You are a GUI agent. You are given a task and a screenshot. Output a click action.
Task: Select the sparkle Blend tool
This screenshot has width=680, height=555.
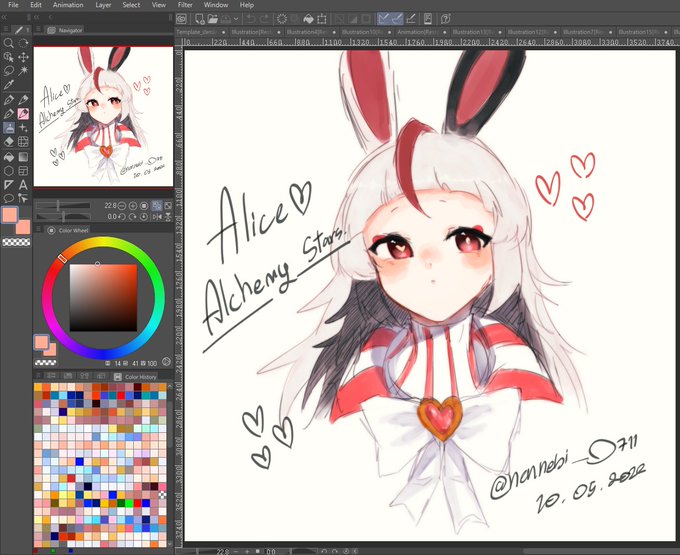(23, 128)
